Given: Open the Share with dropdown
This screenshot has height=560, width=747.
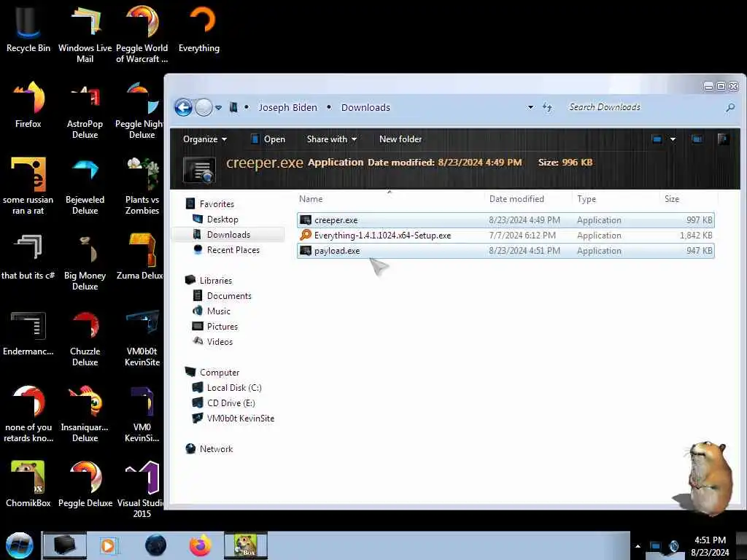Looking at the screenshot, I should click(x=332, y=139).
